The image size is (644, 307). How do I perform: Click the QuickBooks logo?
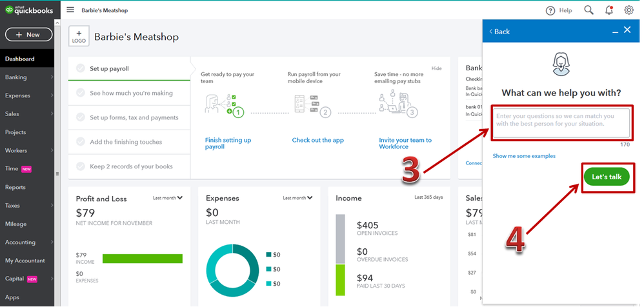(29, 10)
